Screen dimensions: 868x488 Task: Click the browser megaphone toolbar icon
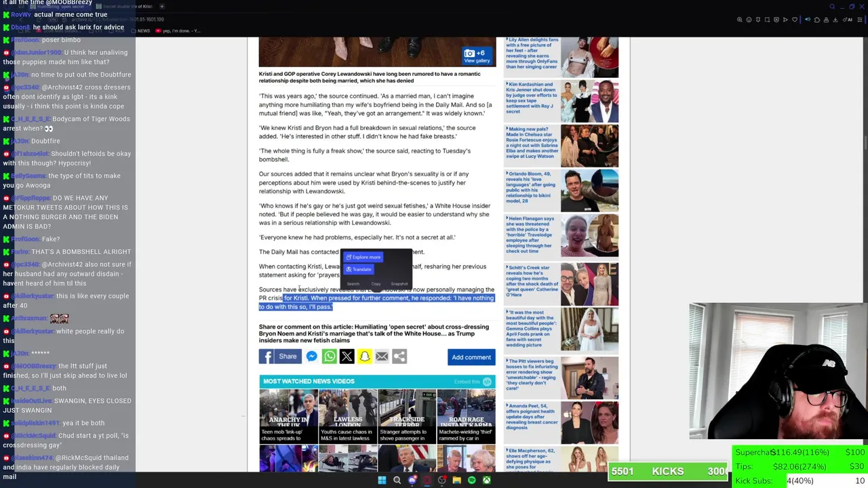click(808, 20)
